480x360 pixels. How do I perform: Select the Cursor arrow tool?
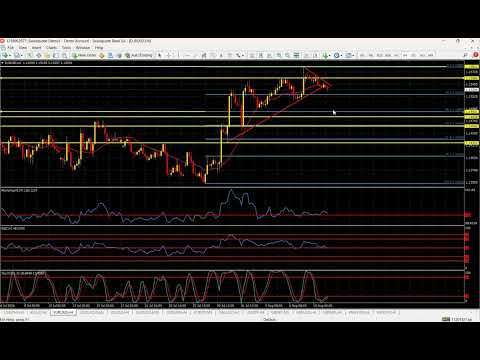pos(160,55)
